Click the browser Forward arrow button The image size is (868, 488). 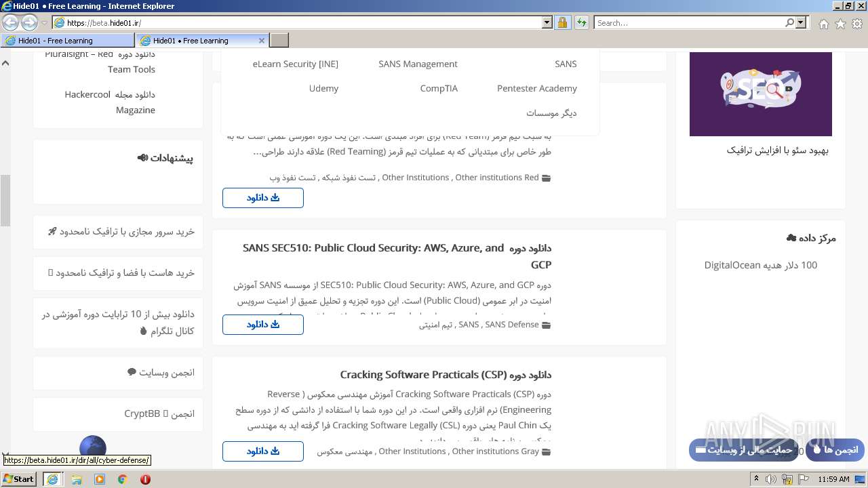tap(29, 23)
